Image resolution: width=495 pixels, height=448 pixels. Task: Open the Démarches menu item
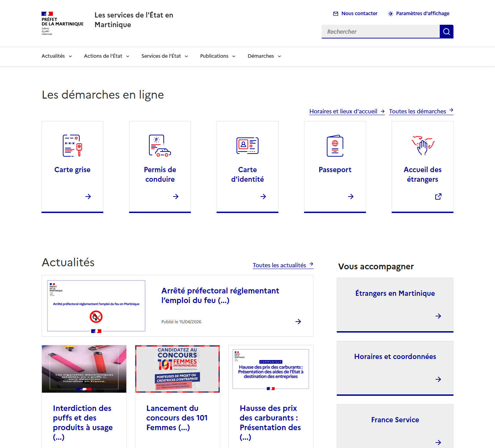click(264, 56)
